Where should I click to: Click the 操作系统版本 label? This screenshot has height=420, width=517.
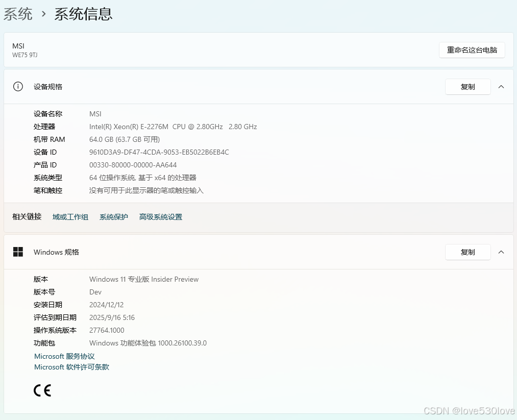coord(55,330)
